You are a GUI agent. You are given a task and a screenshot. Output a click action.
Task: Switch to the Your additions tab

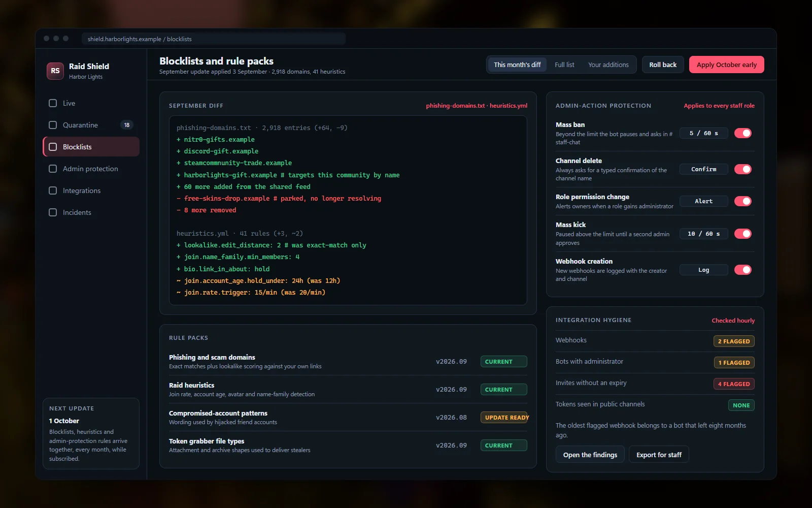pyautogui.click(x=608, y=65)
